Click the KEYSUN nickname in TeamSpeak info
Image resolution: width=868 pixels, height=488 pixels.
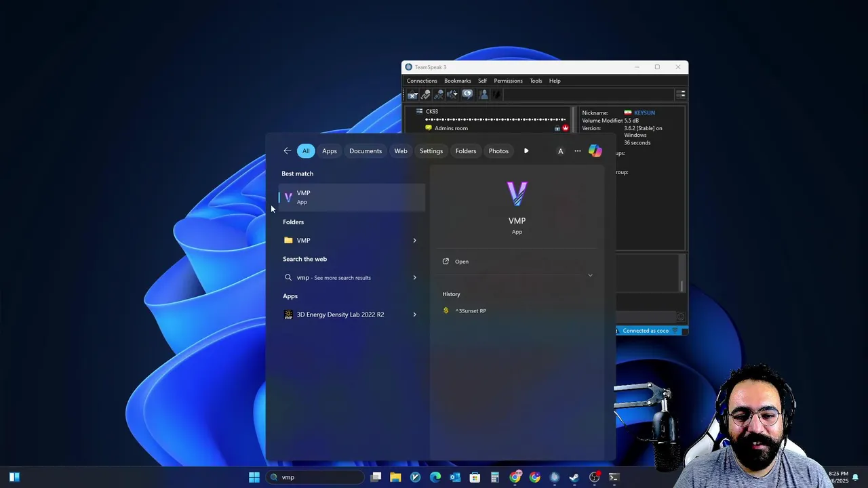pyautogui.click(x=644, y=113)
